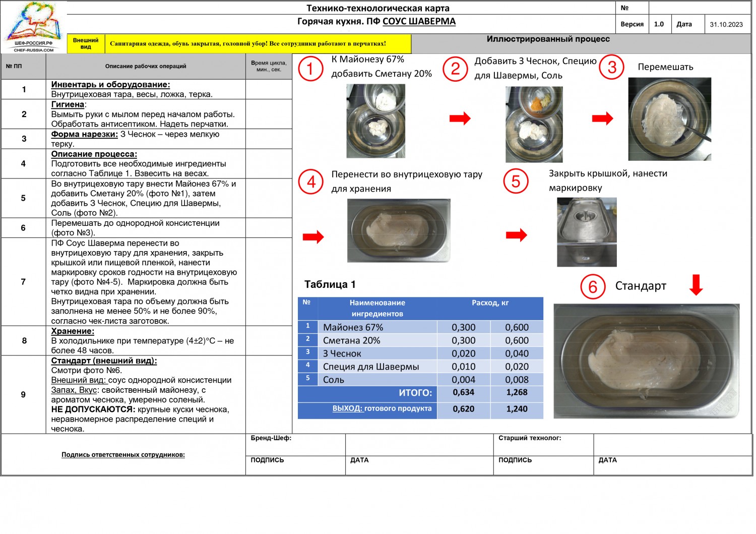Click the title Технико-технологическая карта
Viewport: 756px width, 534px height.
coord(378,8)
